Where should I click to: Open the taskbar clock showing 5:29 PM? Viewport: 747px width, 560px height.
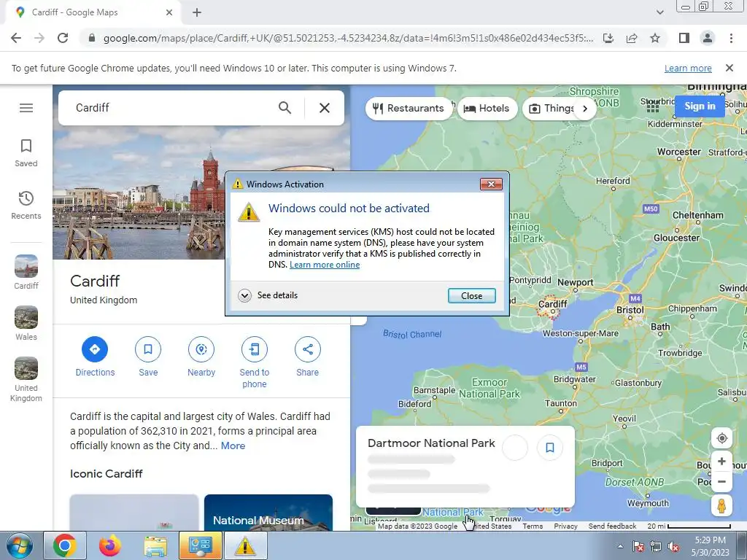pos(711,546)
